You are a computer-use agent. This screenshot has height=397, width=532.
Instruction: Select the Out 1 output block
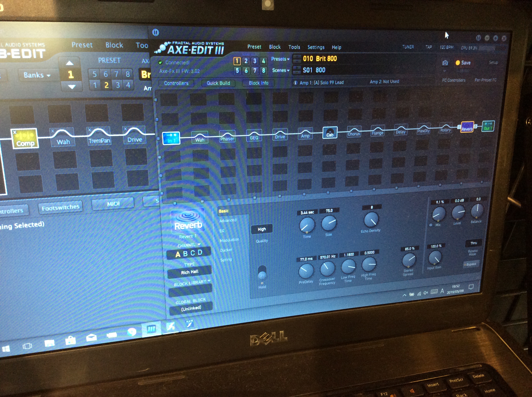tap(488, 126)
